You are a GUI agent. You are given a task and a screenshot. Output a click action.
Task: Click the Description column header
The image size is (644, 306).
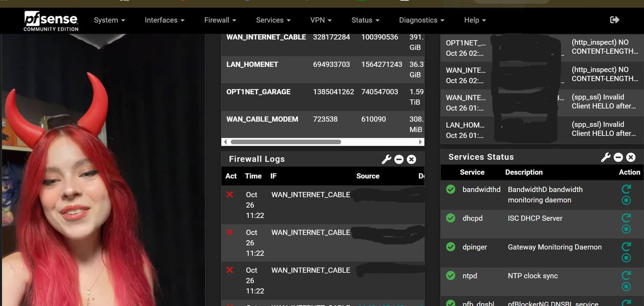[x=524, y=172]
